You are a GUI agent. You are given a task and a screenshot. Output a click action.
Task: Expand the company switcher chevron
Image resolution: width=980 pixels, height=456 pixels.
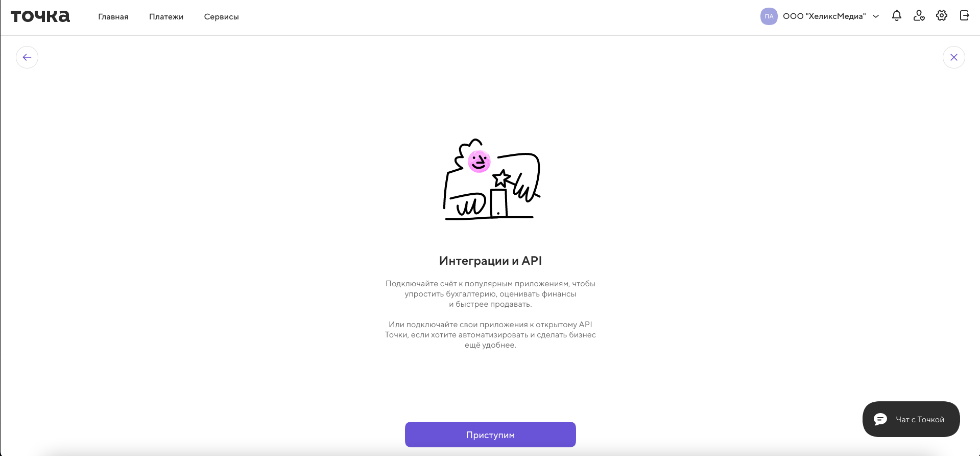click(876, 16)
